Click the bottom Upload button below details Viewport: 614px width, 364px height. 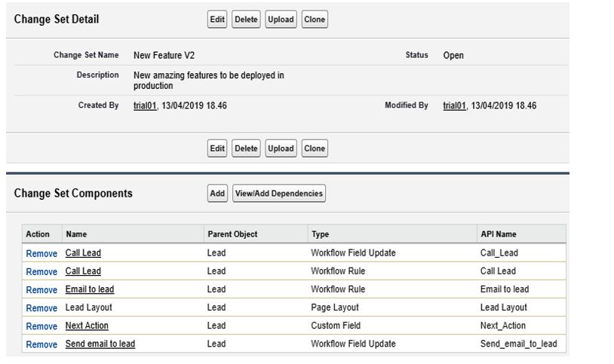point(281,148)
